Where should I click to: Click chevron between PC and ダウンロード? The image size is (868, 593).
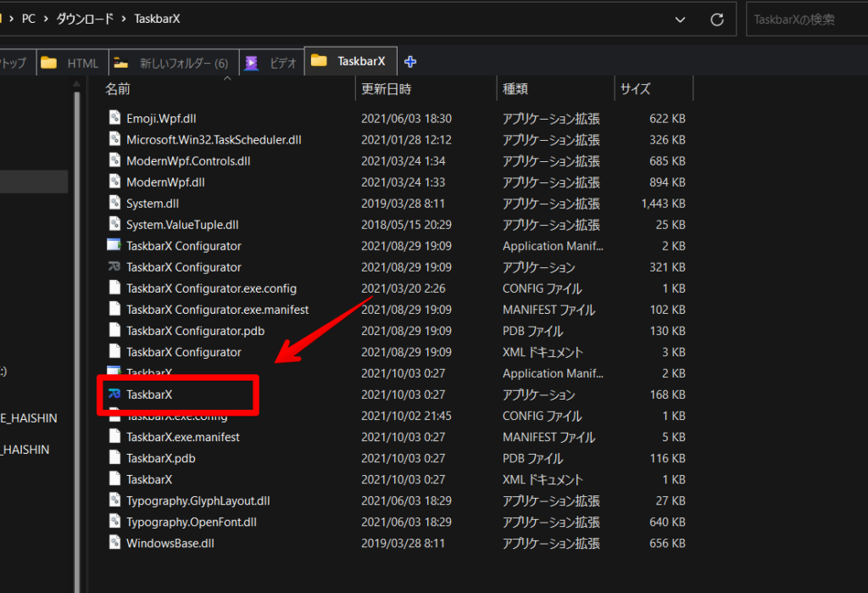pyautogui.click(x=46, y=19)
